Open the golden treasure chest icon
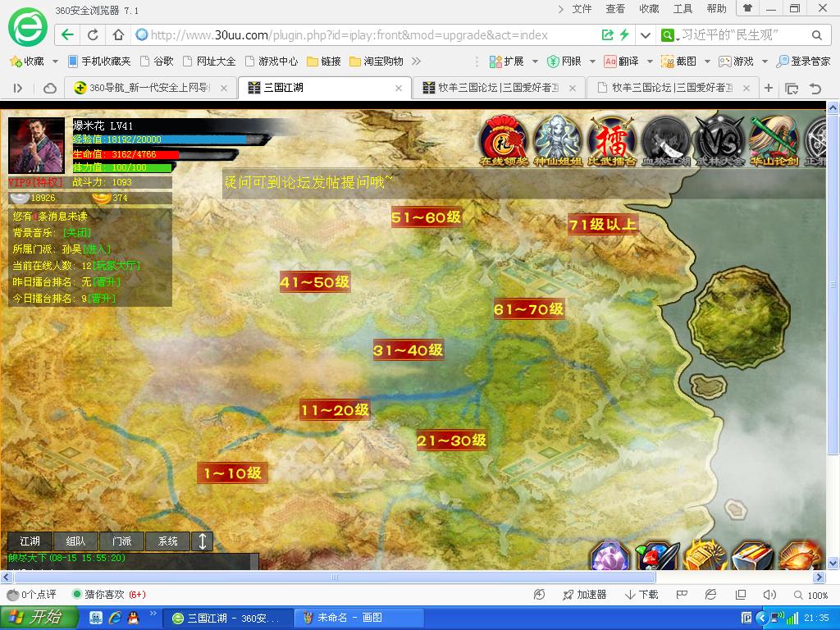 705,555
